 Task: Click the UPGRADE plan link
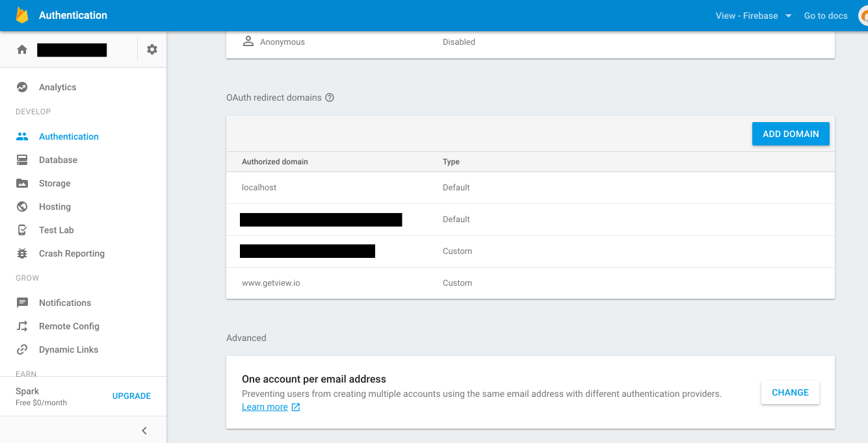pos(131,396)
